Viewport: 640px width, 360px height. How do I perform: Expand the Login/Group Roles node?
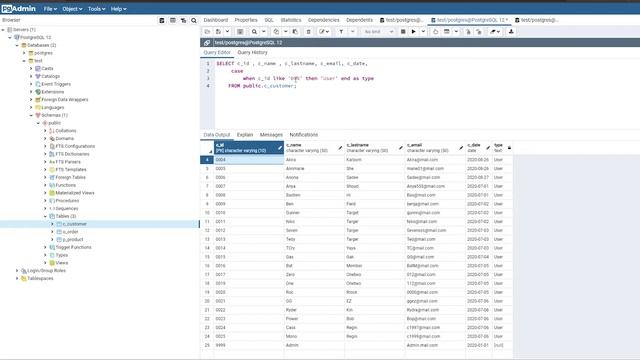(x=17, y=271)
